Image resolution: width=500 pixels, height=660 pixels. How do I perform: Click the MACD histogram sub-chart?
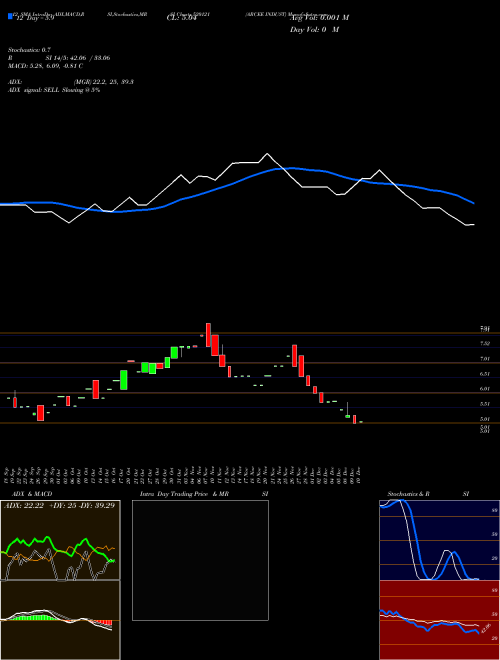pyautogui.click(x=60, y=620)
